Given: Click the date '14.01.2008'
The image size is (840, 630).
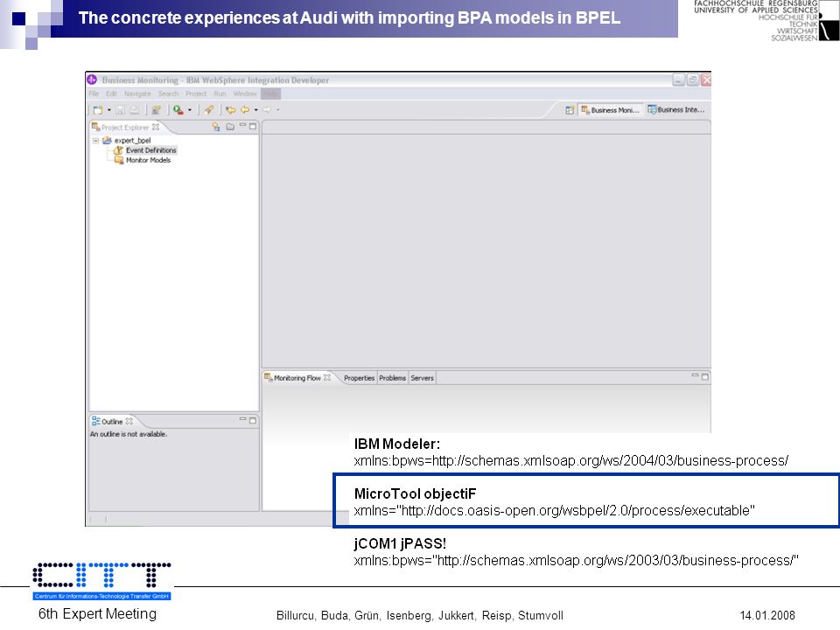Looking at the screenshot, I should coord(767,615).
